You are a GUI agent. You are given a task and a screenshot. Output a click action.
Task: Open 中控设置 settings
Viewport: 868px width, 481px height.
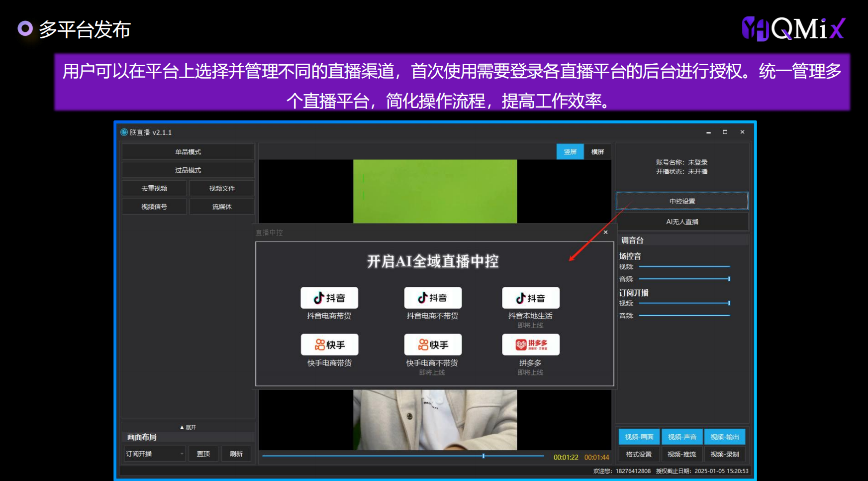[682, 201]
